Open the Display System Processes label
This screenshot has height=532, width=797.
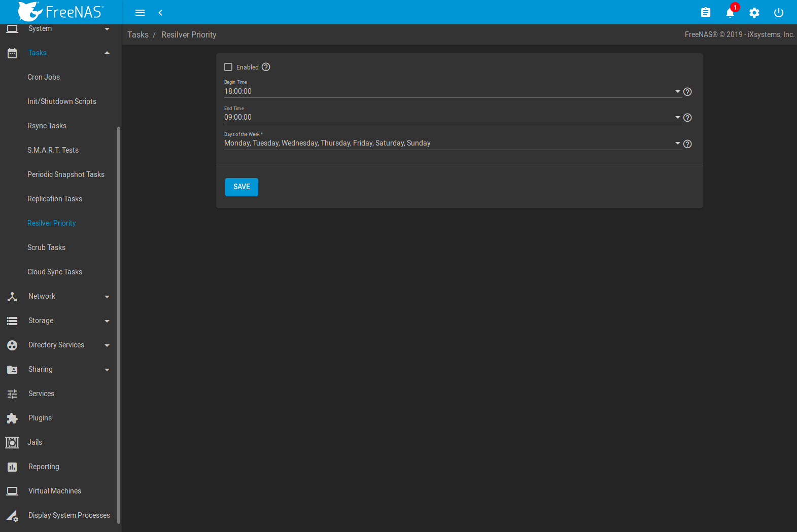(x=69, y=515)
